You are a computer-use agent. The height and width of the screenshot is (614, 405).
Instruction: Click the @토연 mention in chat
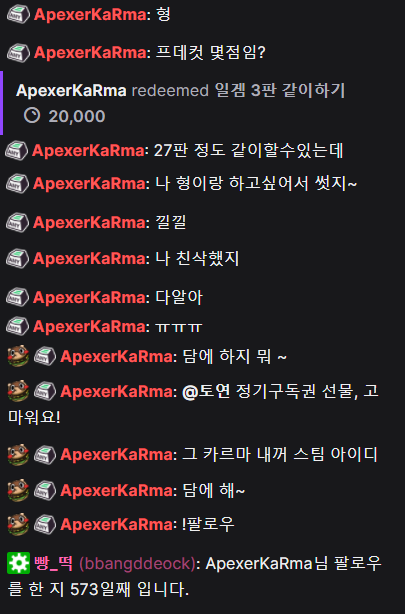pos(206,391)
